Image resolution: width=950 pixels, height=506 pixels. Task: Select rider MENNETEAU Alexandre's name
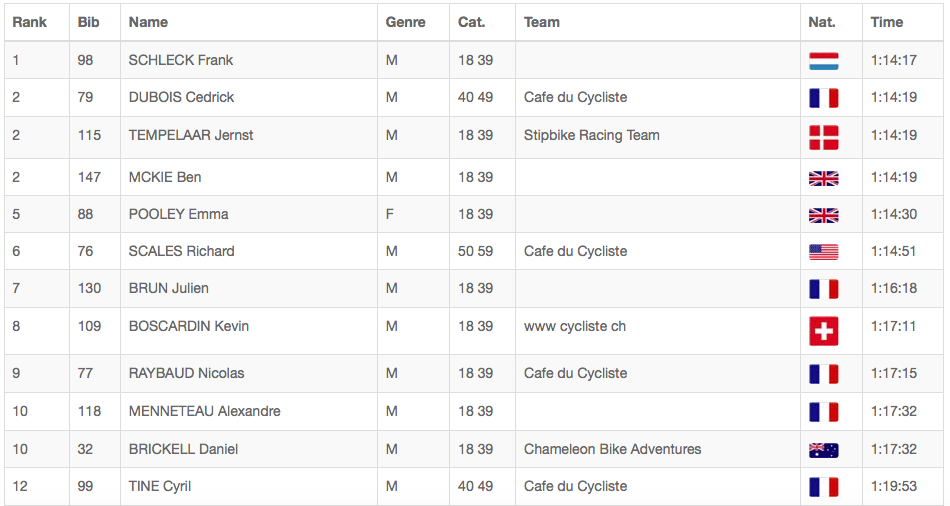[204, 411]
